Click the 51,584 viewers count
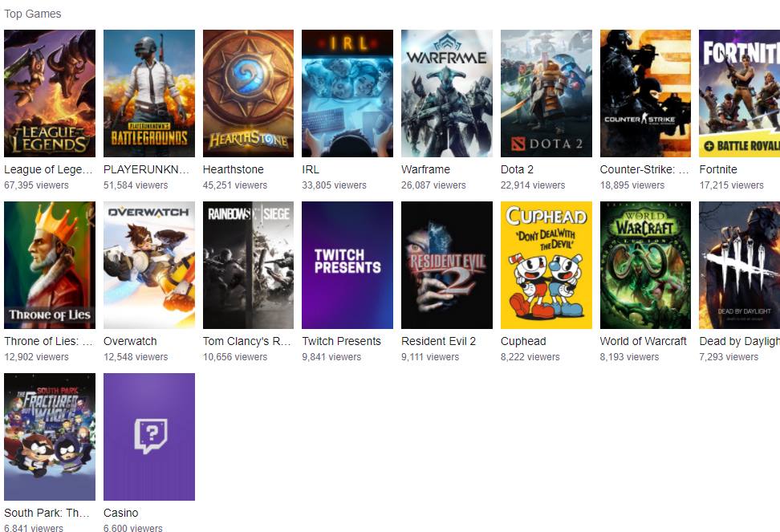780x532 pixels. (136, 185)
